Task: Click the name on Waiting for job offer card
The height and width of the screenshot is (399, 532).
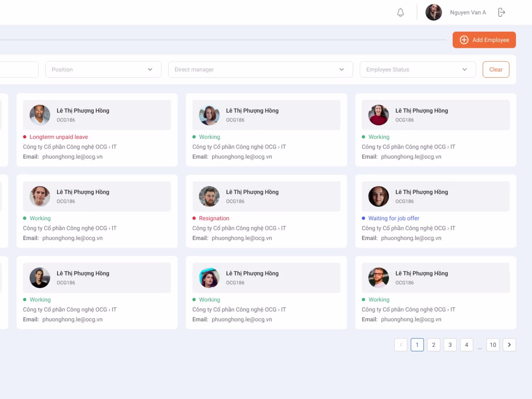Action: click(x=422, y=192)
